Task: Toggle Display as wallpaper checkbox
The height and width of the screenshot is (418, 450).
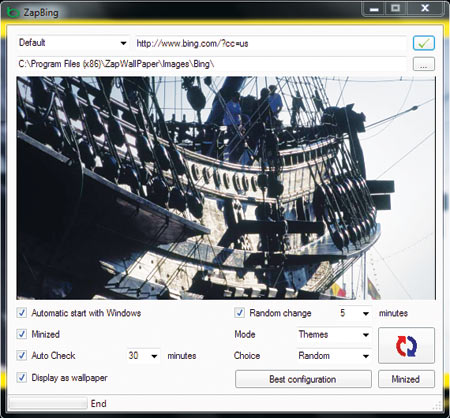Action: [22, 377]
